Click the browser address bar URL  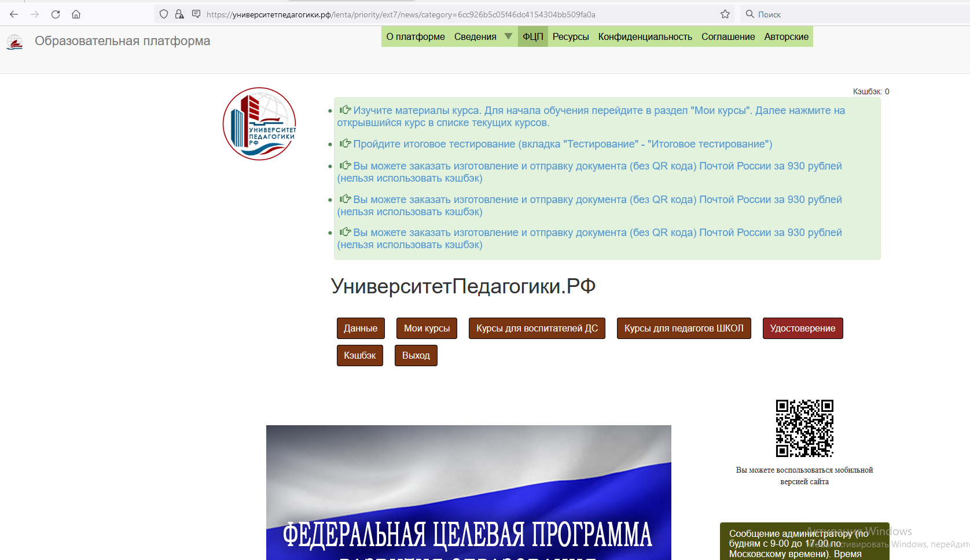pyautogui.click(x=401, y=14)
